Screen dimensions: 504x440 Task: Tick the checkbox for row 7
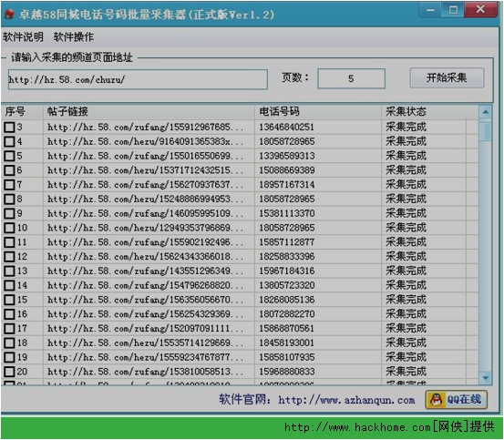point(9,185)
